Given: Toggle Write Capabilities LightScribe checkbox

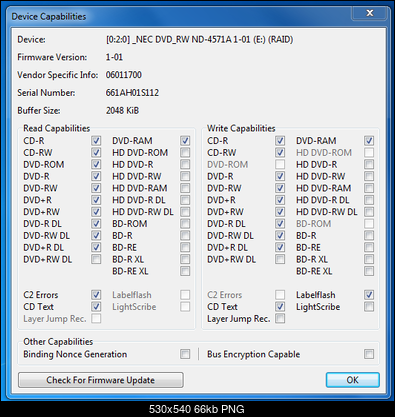Looking at the screenshot, I should coord(369,307).
